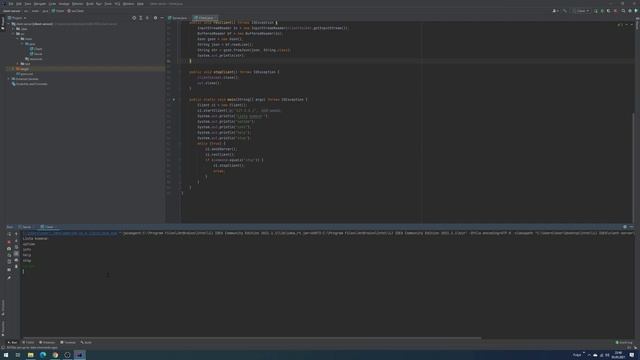This screenshot has width=640, height=360.
Task: Click the pin tab icon in Run panel
Action: [9, 278]
